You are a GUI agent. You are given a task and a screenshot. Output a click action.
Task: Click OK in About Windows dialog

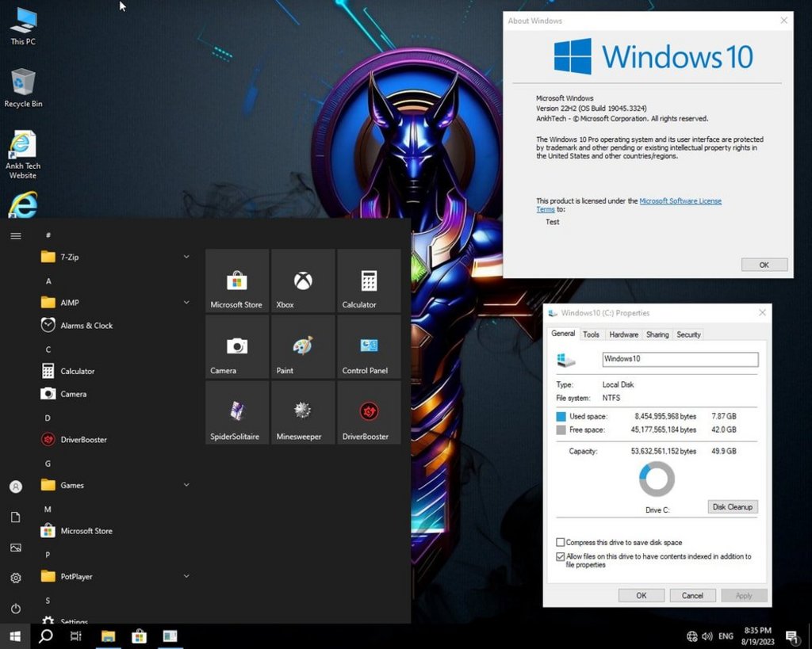point(764,265)
